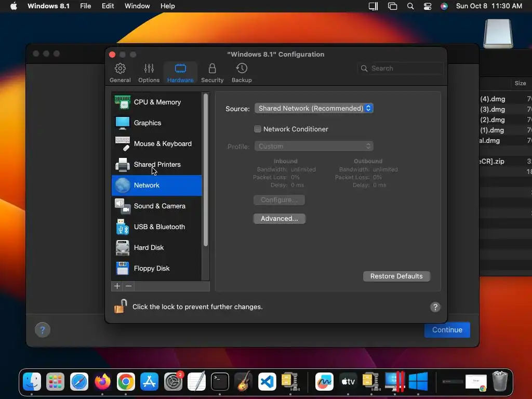The width and height of the screenshot is (532, 399).
Task: Remove hardware device with minus button
Action: (129, 286)
